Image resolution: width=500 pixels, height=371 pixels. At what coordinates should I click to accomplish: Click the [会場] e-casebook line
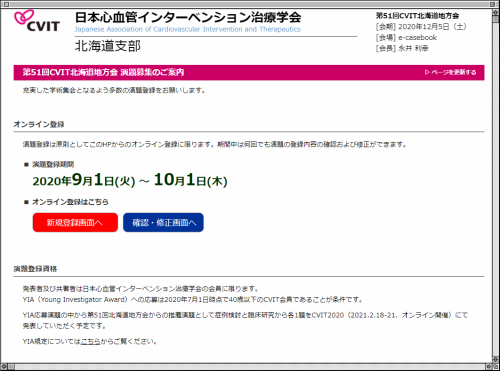tap(406, 37)
